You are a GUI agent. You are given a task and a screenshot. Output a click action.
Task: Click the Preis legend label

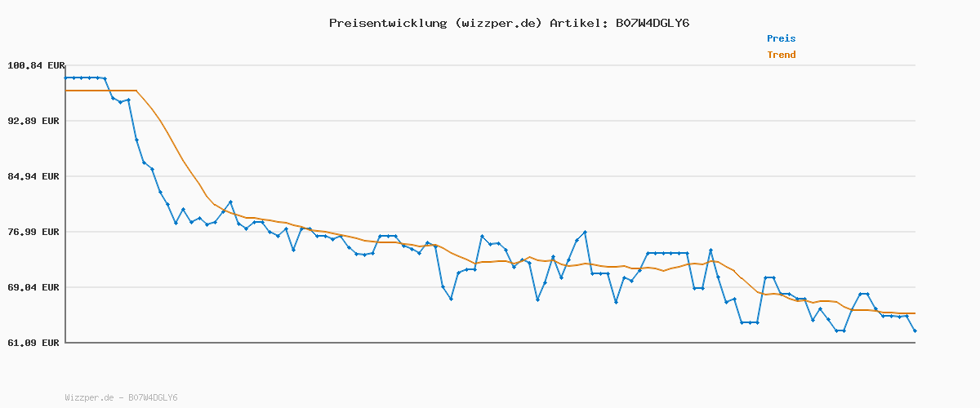point(781,38)
